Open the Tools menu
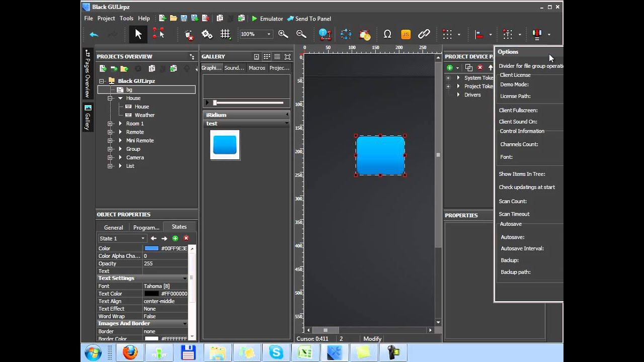This screenshot has width=644, height=362. coord(126,19)
